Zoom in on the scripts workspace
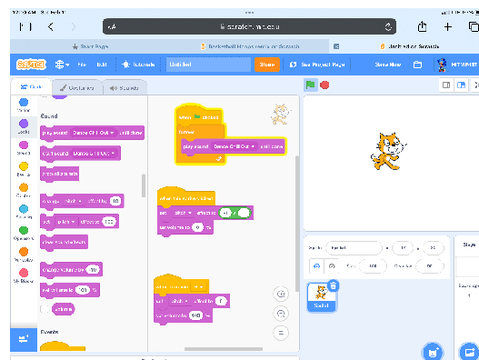Viewport: 479px width, 360px height. [x=281, y=294]
